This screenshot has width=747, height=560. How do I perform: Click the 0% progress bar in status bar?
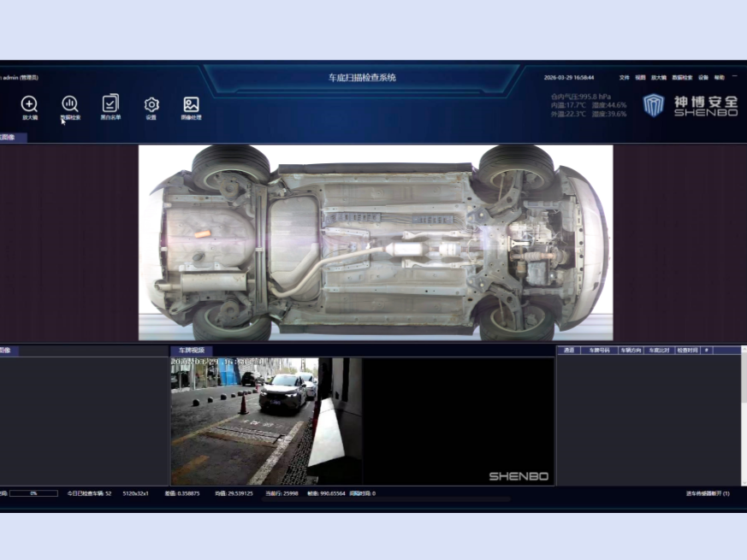click(34, 493)
